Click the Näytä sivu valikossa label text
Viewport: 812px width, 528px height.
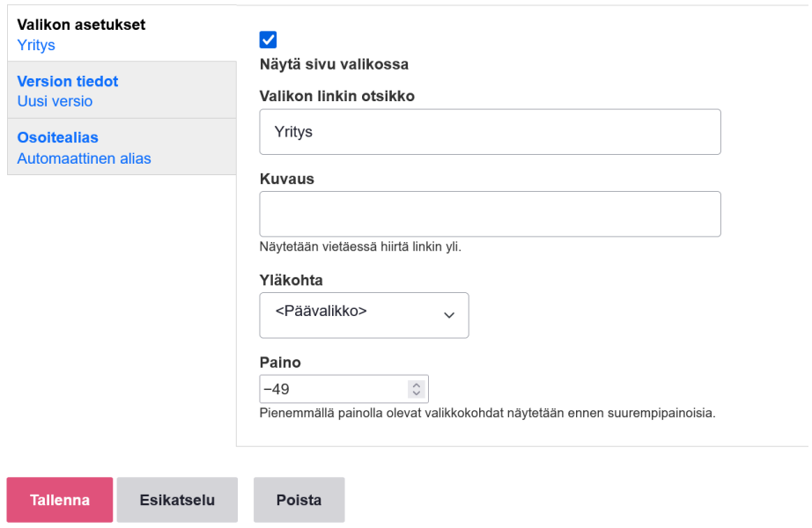(334, 64)
